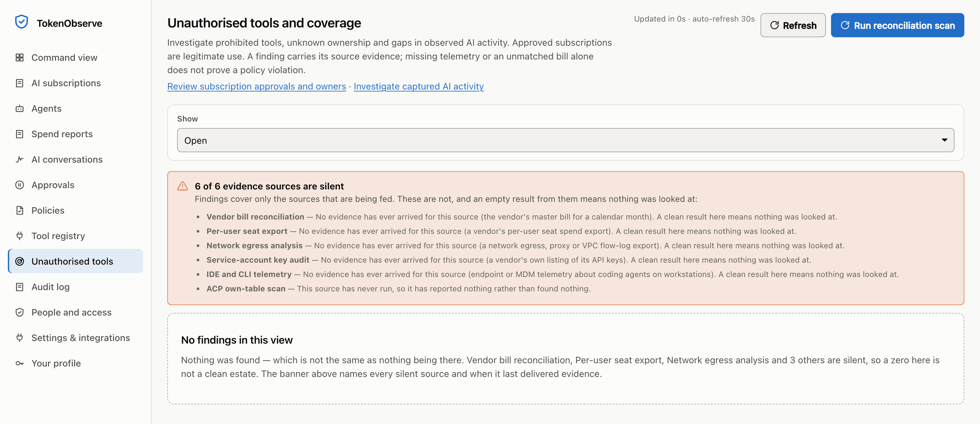The width and height of the screenshot is (980, 424).
Task: Go to Command view in the sidebar
Action: (x=76, y=57)
